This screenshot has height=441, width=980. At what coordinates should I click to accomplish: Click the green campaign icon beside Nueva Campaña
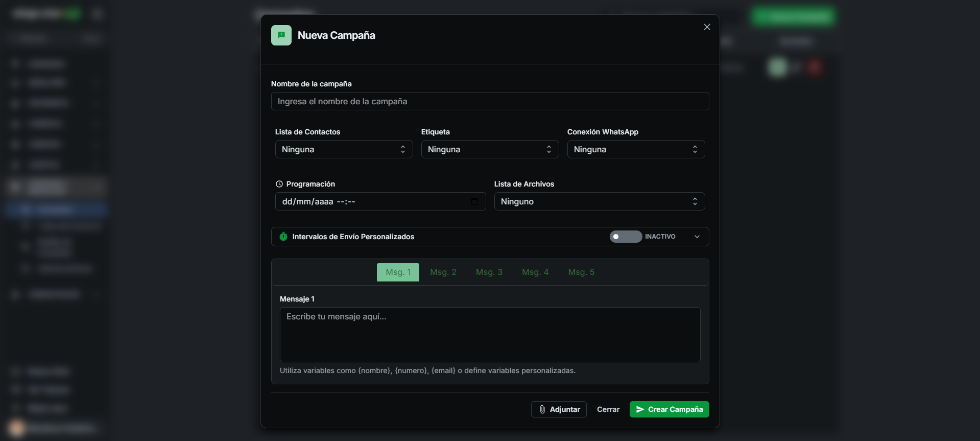point(281,35)
